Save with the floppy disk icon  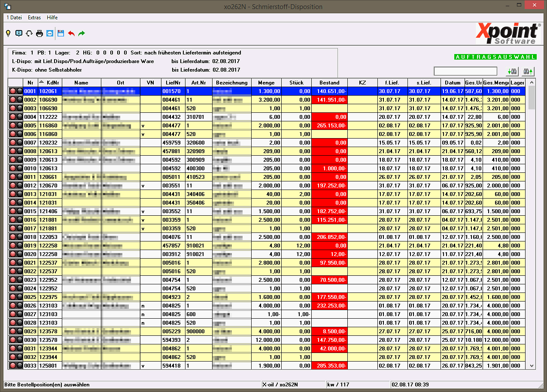(61, 33)
